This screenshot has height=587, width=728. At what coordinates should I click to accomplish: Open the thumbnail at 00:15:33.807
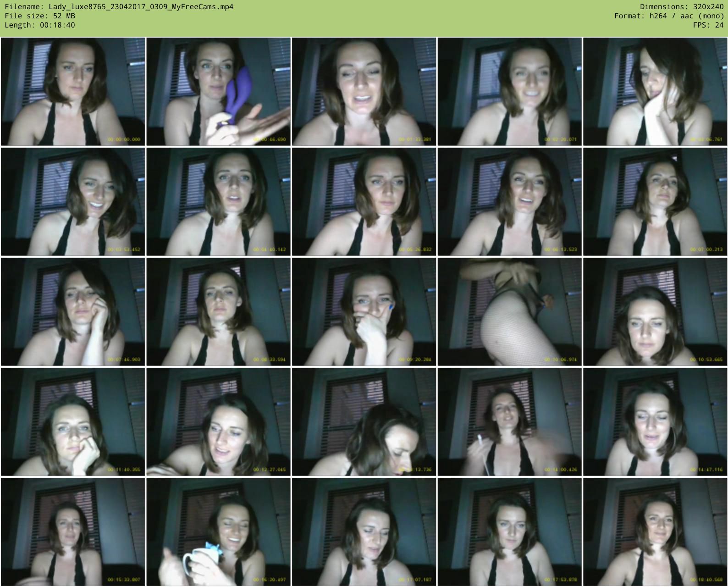pos(73,532)
